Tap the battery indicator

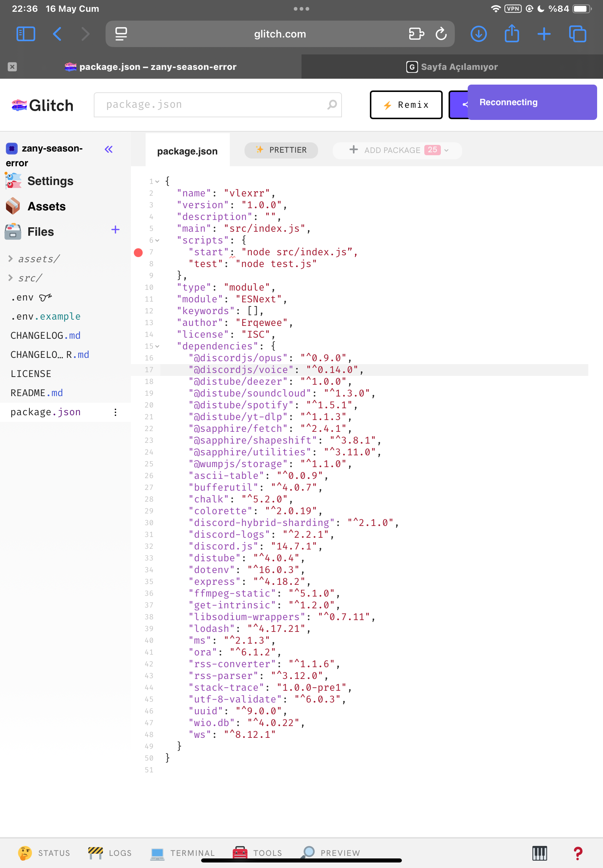tap(581, 9)
